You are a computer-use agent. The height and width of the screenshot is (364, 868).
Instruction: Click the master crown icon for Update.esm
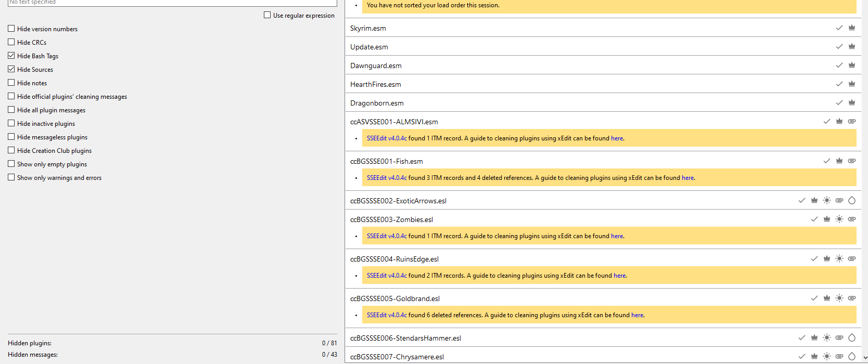coord(852,47)
